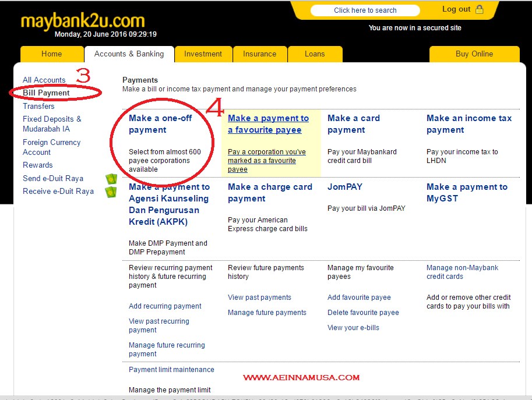Select Bill Payment in the sidebar
This screenshot has height=400, width=532.
(x=46, y=93)
